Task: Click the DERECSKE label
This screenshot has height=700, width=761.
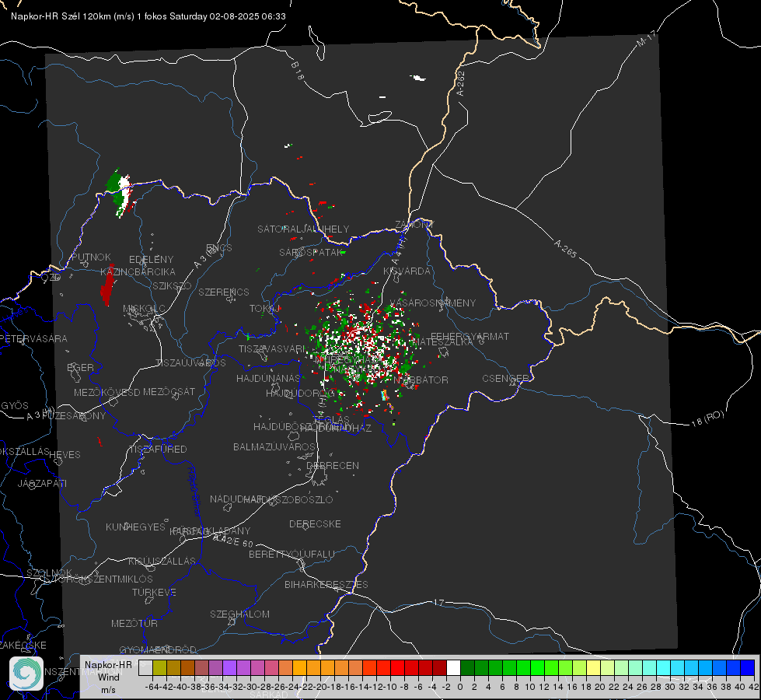Action: pos(315,524)
